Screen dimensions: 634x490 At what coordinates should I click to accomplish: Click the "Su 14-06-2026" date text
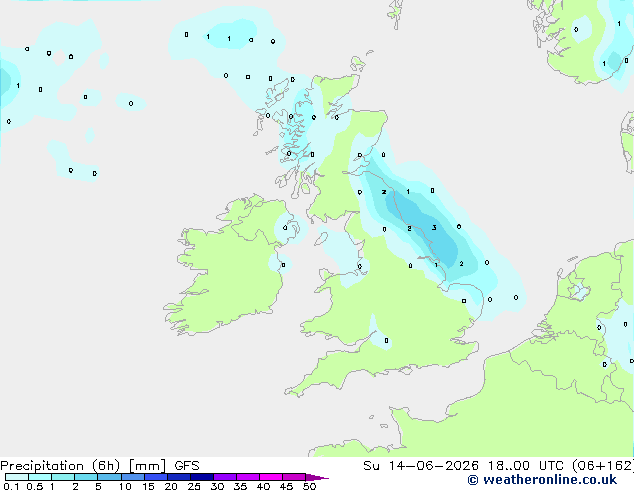[421, 466]
